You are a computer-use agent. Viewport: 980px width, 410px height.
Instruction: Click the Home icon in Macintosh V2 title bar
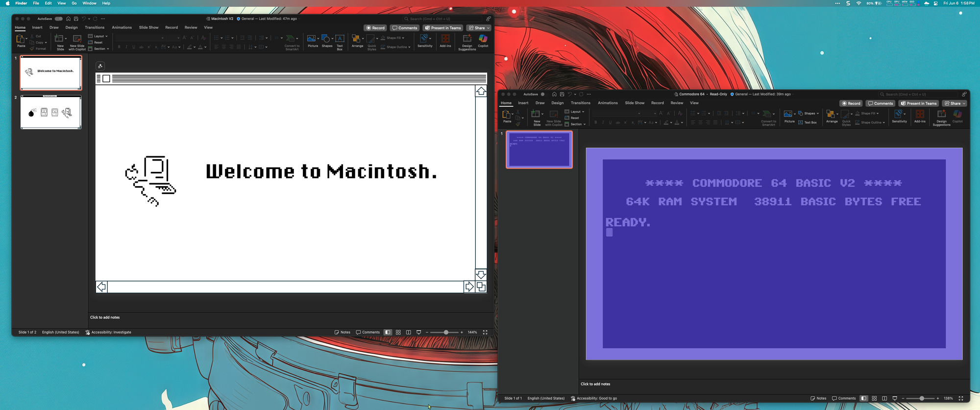[68, 19]
